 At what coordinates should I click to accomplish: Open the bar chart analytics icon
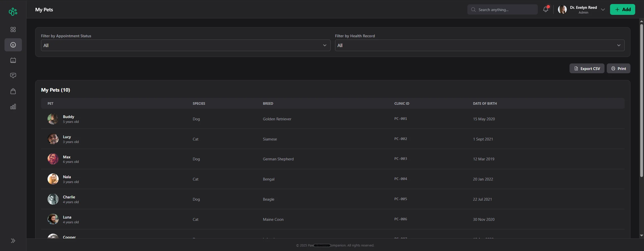tap(13, 107)
